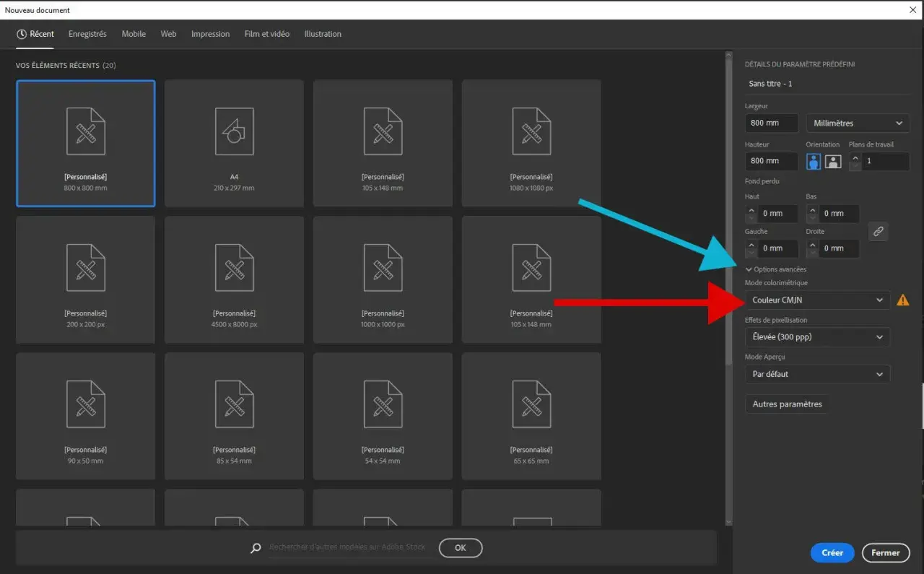The image size is (924, 574).
Task: Select portrait orientation icon
Action: pos(814,161)
